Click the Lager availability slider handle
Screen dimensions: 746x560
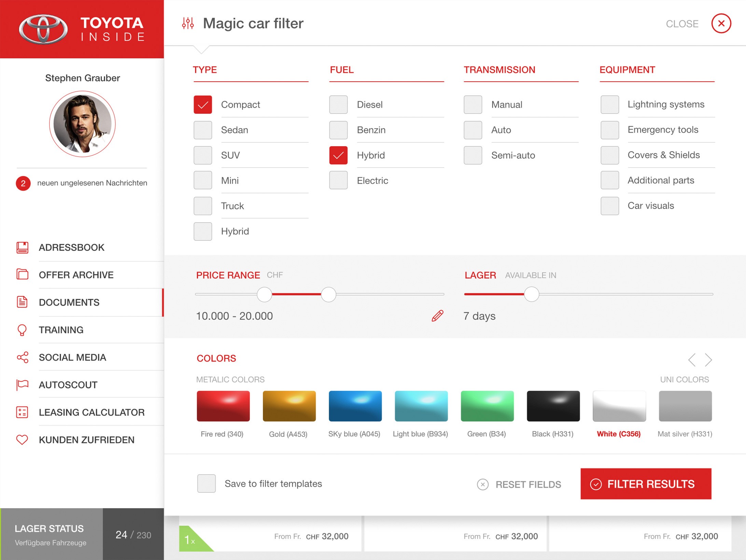coord(532,294)
